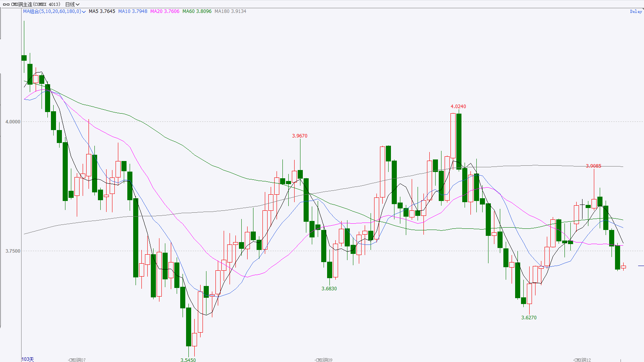Click the 3.6830 low price label
Screen dimensions: 644x362
click(x=329, y=289)
